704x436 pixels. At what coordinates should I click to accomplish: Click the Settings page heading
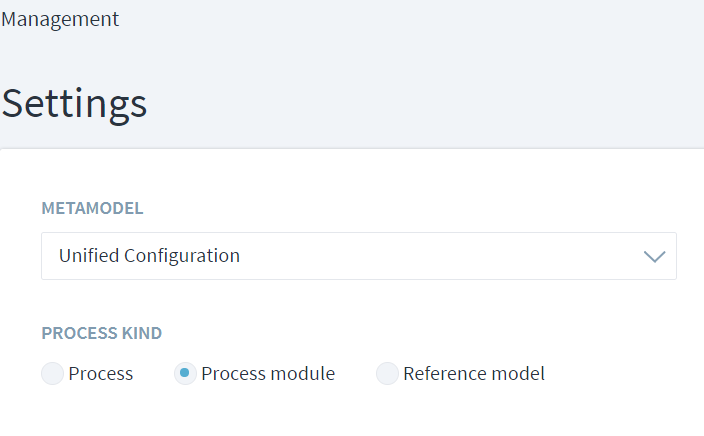coord(74,103)
